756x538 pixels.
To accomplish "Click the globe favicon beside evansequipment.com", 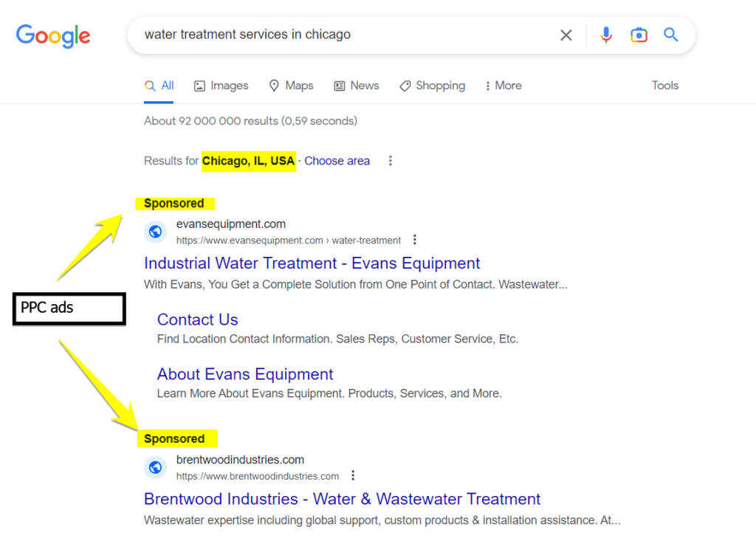I will (x=155, y=231).
